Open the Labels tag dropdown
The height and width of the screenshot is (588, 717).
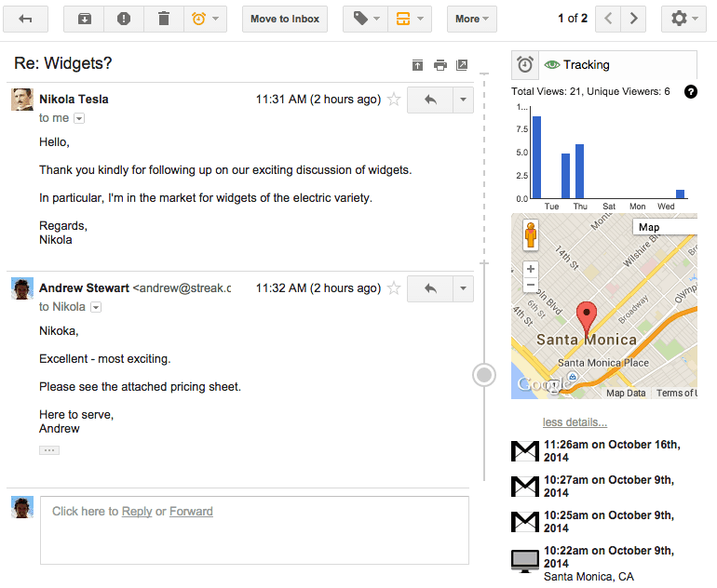coord(362,19)
